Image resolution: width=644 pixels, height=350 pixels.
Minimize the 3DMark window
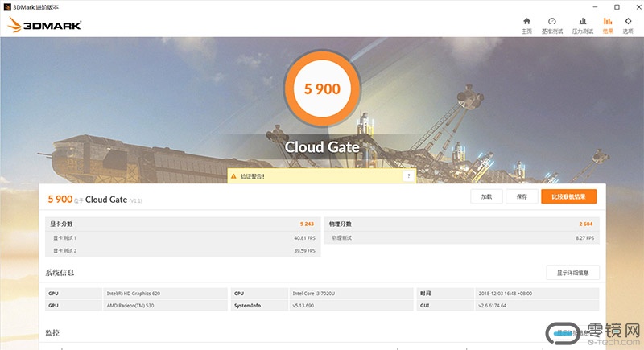[x=595, y=7]
